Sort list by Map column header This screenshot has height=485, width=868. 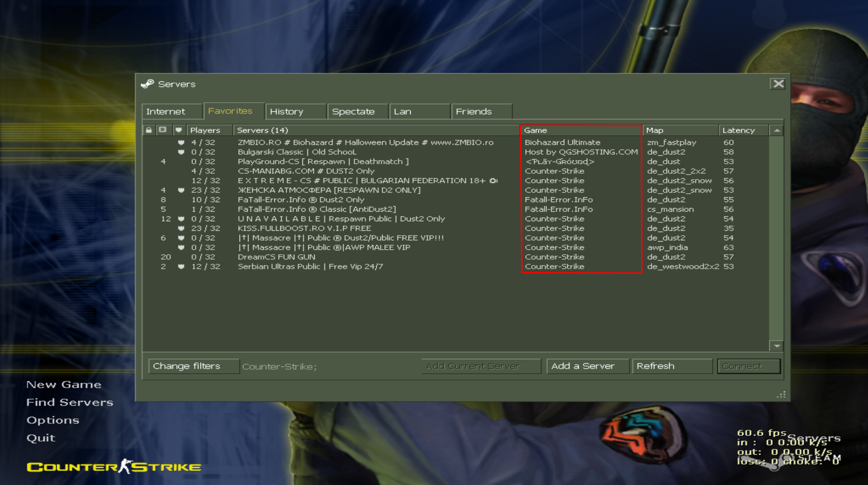[681, 130]
